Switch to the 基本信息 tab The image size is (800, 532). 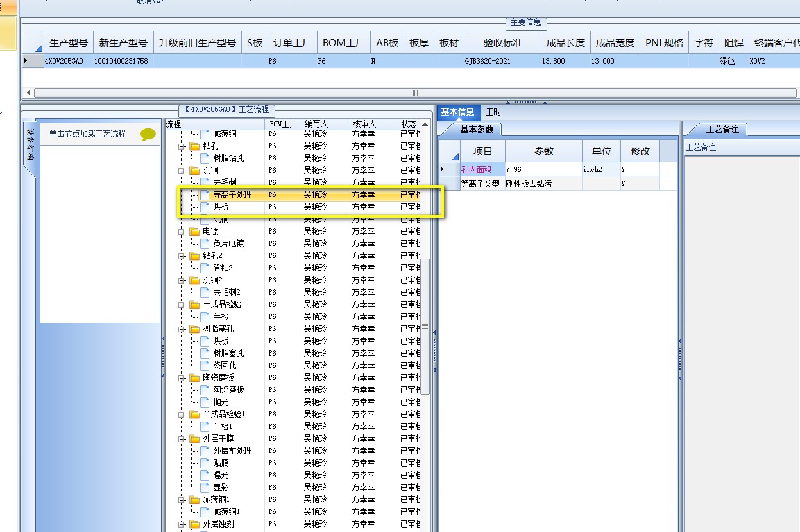pos(457,112)
